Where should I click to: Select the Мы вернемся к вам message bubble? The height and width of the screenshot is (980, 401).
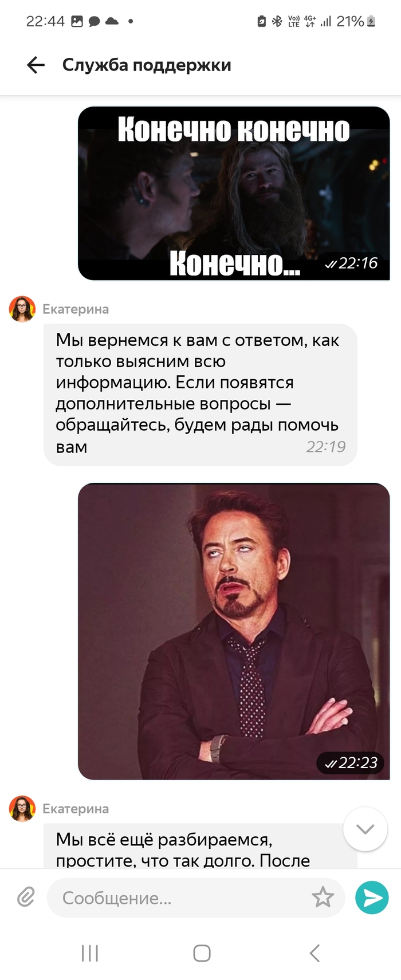pos(200,395)
